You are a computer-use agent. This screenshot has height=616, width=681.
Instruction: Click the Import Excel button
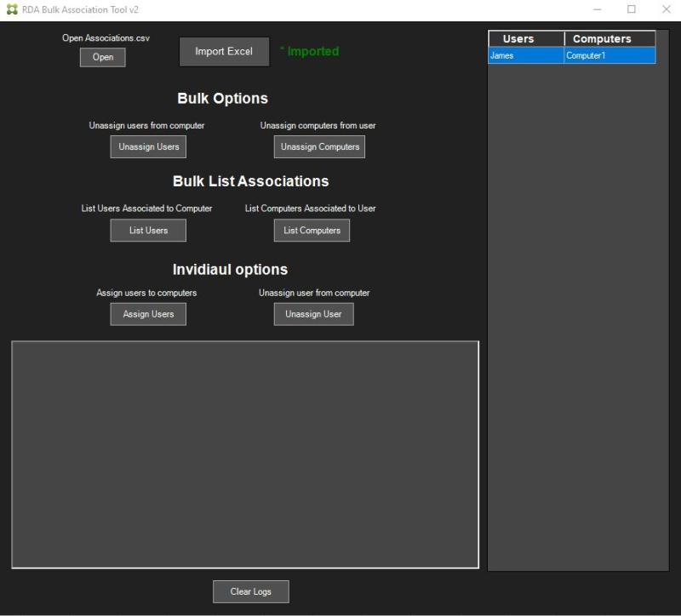[224, 52]
